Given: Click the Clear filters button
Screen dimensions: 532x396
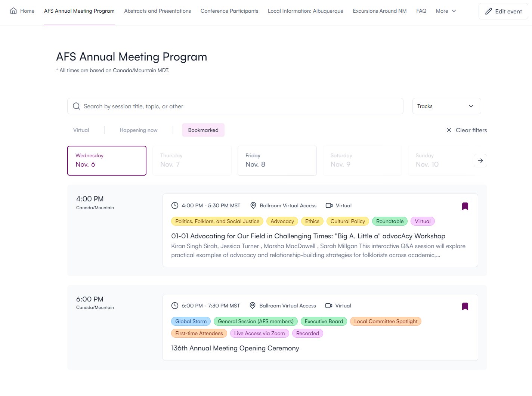Looking at the screenshot, I should click(471, 130).
